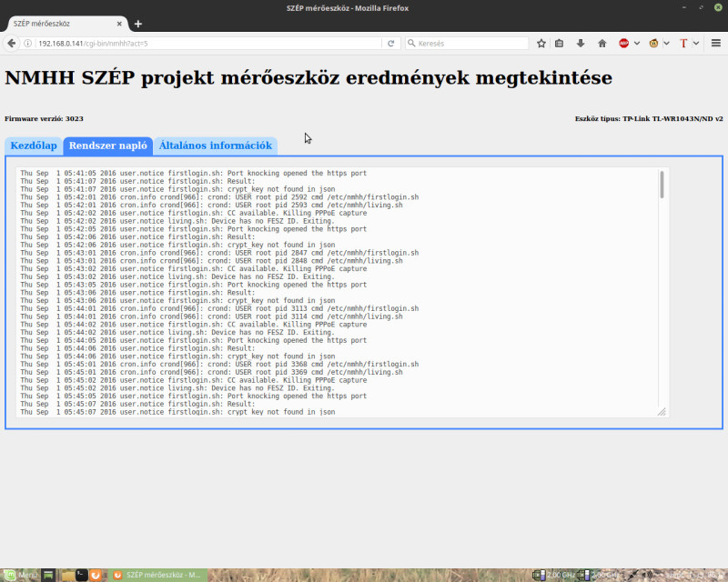Open site information icon in address bar
This screenshot has height=582, width=728.
coord(28,43)
